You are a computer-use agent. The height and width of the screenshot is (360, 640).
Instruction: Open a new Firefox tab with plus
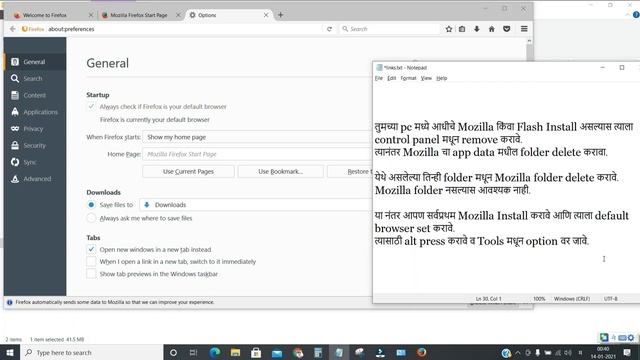pos(280,15)
